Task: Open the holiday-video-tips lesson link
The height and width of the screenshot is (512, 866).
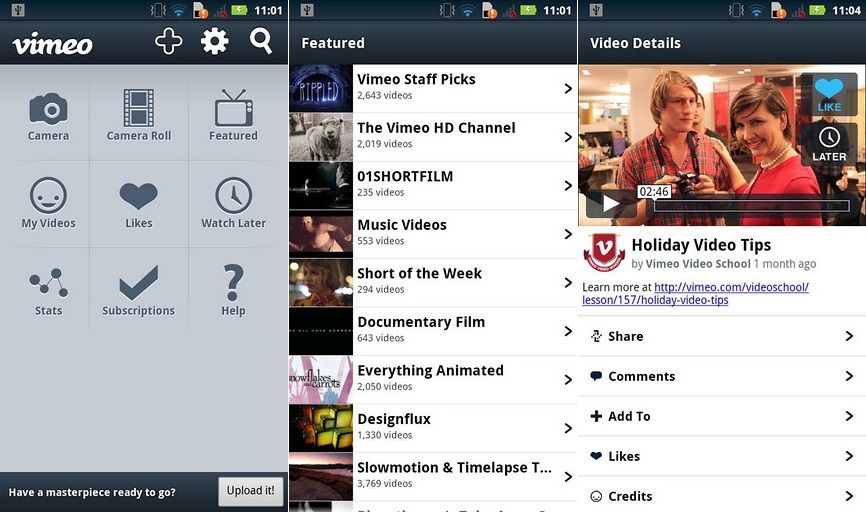Action: [x=695, y=294]
